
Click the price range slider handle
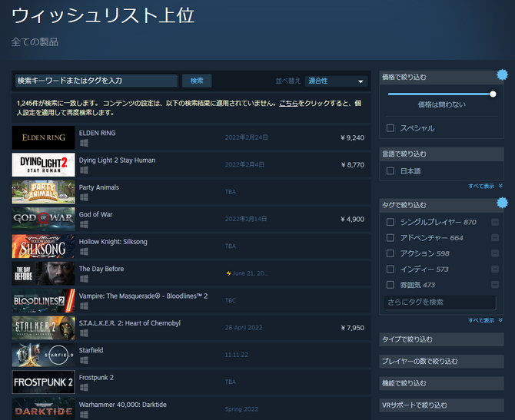tap(493, 94)
